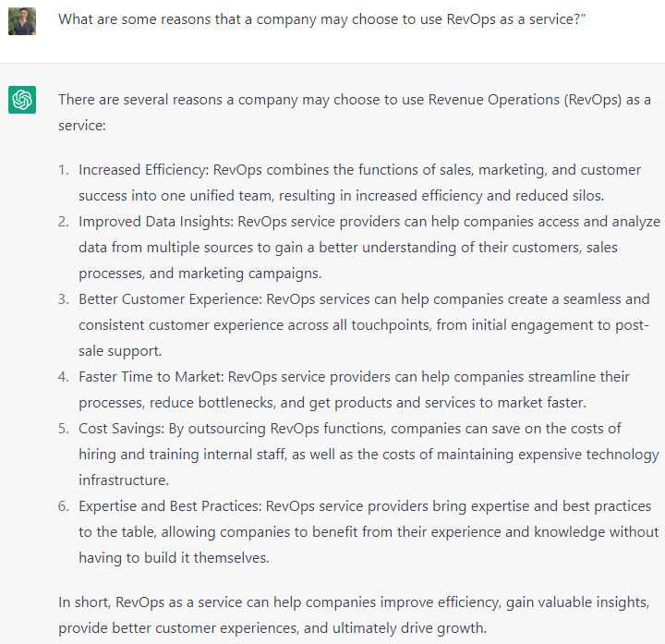Click list number 3 marker
This screenshot has width=665, height=644.
click(x=64, y=299)
